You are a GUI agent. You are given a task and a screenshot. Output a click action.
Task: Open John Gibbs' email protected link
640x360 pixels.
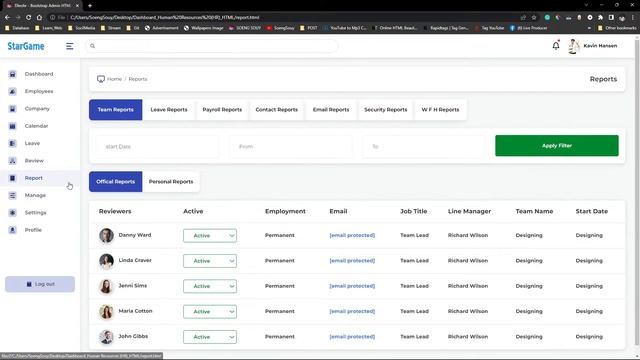[x=352, y=337]
